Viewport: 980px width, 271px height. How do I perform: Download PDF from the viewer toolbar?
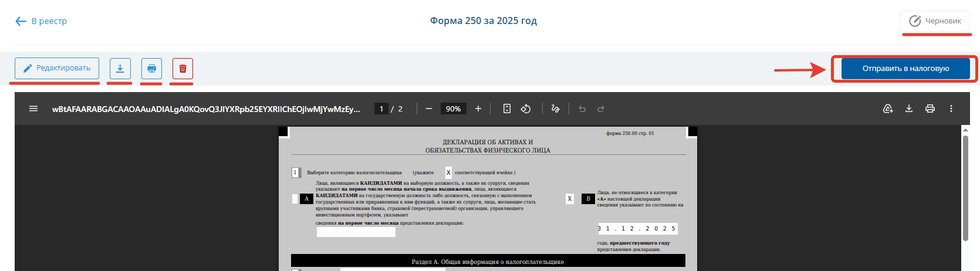(x=909, y=109)
